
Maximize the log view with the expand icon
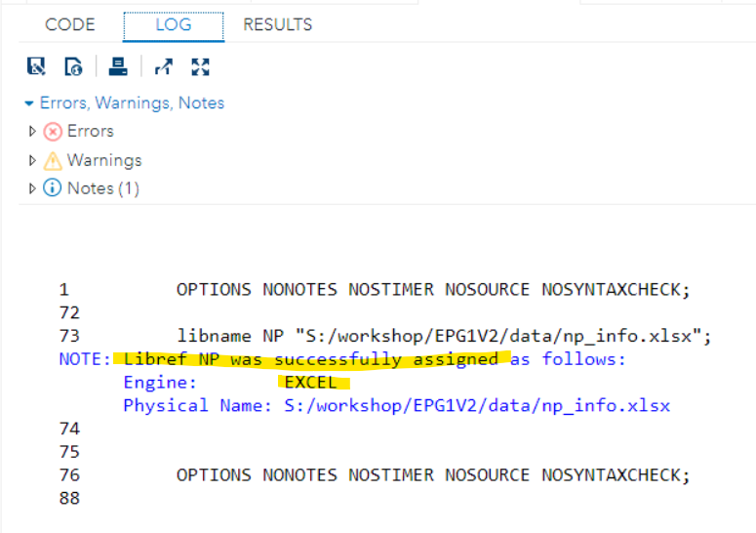[201, 66]
